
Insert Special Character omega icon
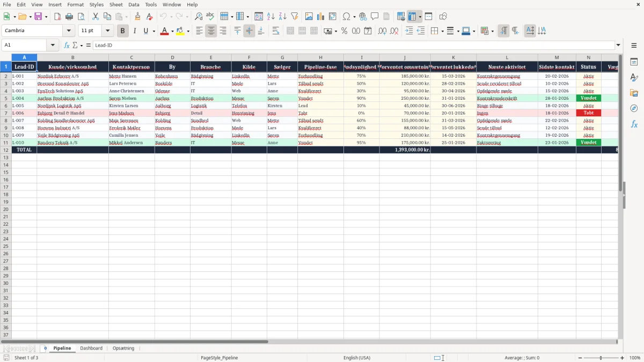[347, 17]
